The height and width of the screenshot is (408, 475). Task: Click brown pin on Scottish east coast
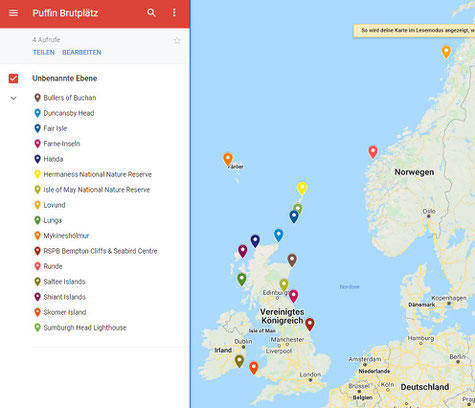[x=292, y=259]
